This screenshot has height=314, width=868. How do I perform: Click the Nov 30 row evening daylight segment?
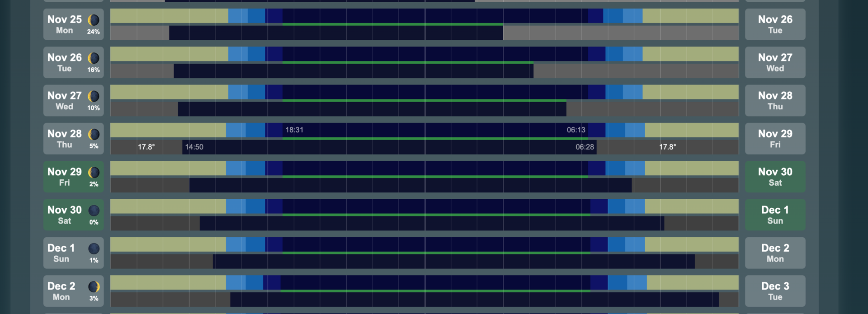[x=168, y=206]
